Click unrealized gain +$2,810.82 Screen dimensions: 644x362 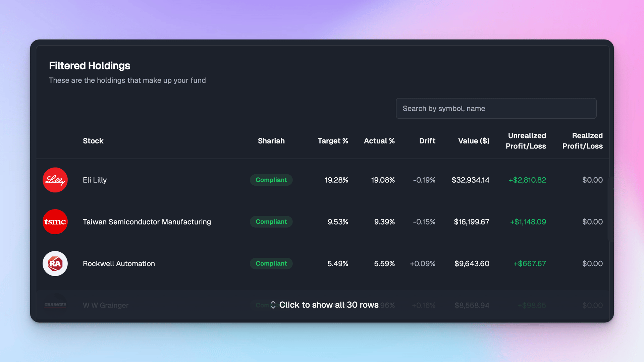click(527, 180)
